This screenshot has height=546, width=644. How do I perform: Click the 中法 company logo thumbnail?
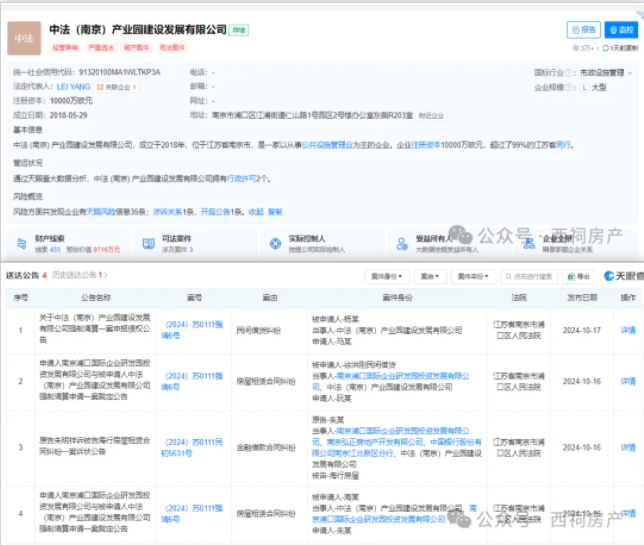click(x=24, y=38)
